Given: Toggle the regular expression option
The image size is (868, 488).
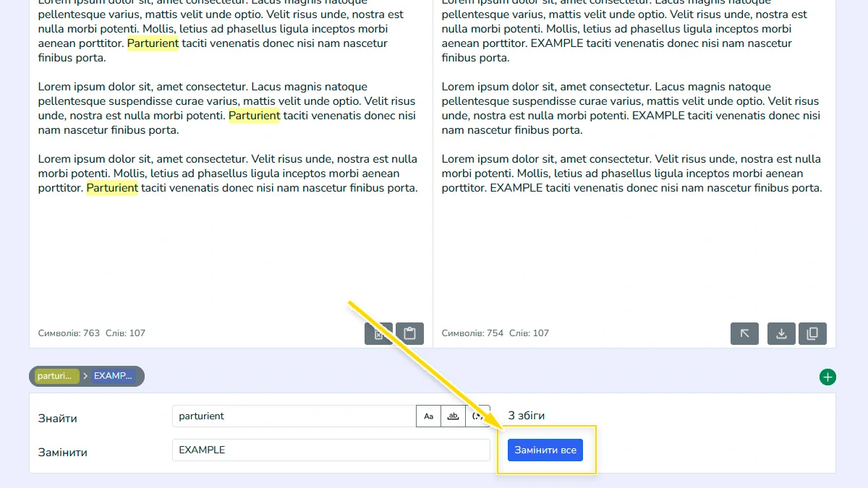Looking at the screenshot, I should click(x=477, y=416).
